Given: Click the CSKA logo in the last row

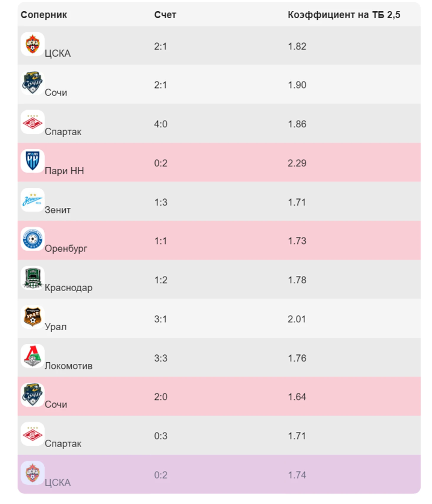Looking at the screenshot, I should pyautogui.click(x=33, y=473).
